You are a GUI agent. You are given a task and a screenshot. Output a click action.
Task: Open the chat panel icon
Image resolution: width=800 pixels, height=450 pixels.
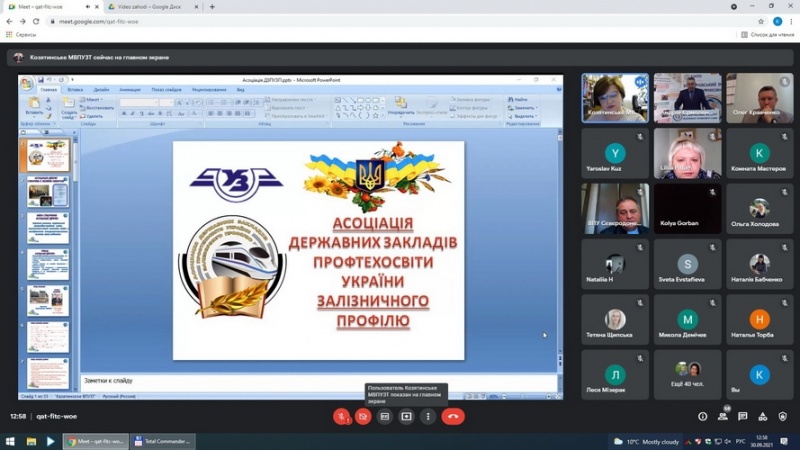pos(743,416)
